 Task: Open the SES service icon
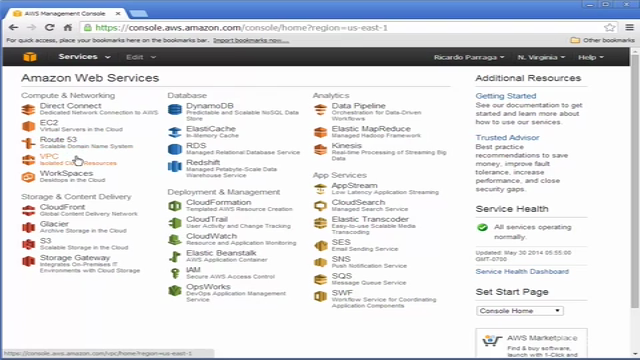320,246
